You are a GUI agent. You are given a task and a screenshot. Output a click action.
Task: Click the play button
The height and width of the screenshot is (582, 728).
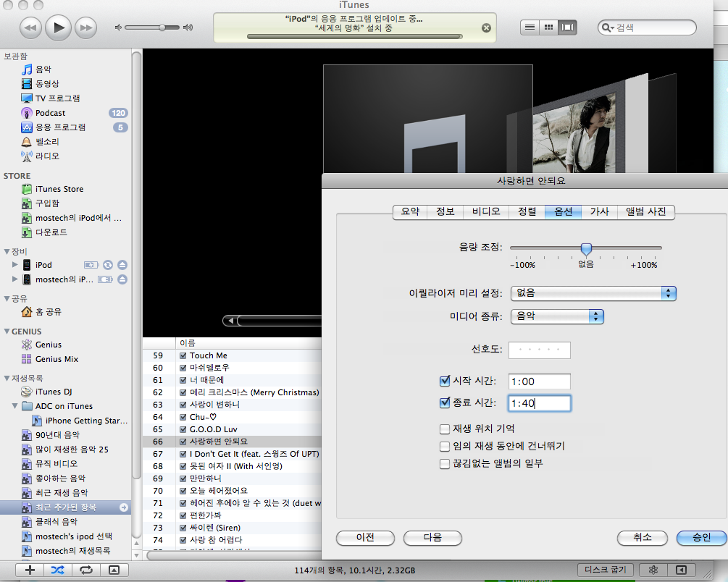point(58,28)
